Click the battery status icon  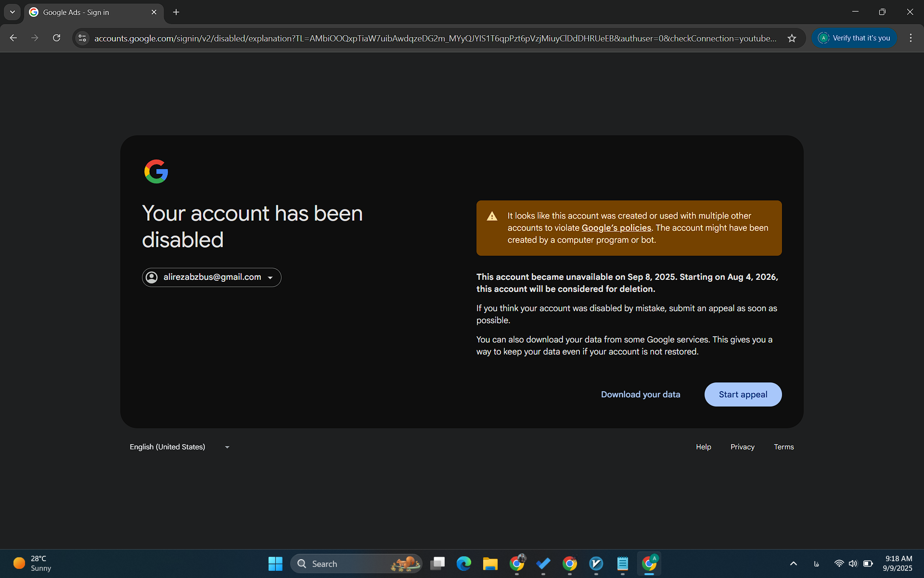(x=868, y=564)
